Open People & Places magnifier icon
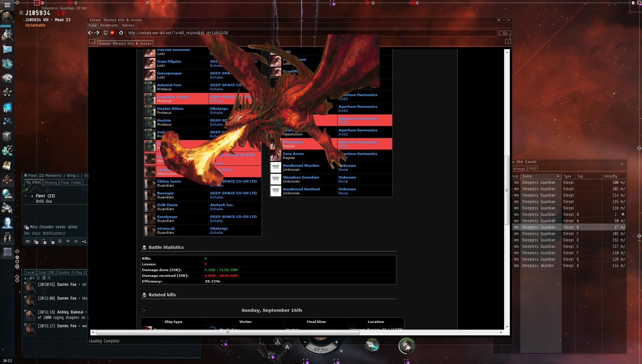Viewport: 642px width, 364px height. click(x=7, y=35)
